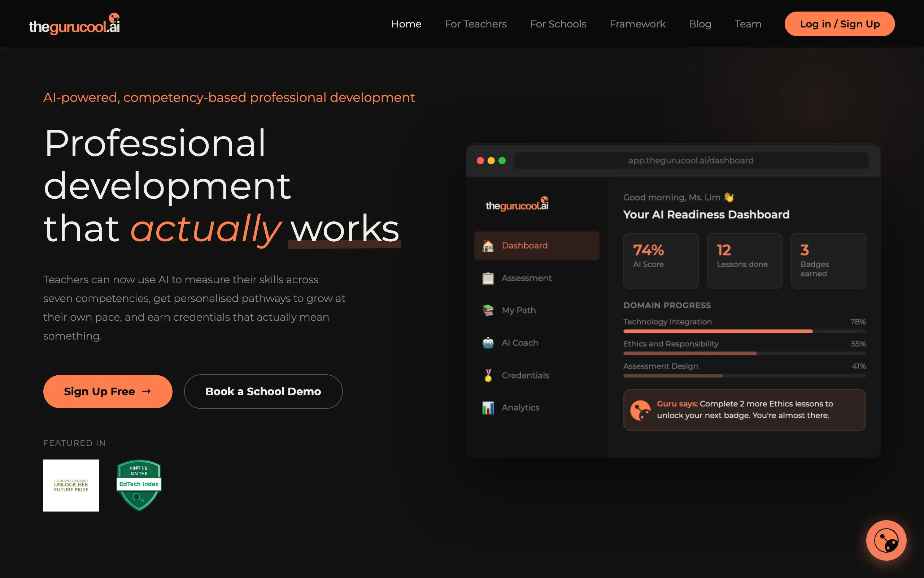The width and height of the screenshot is (924, 578).
Task: Click the 'Assessment Design' label
Action: 661,366
